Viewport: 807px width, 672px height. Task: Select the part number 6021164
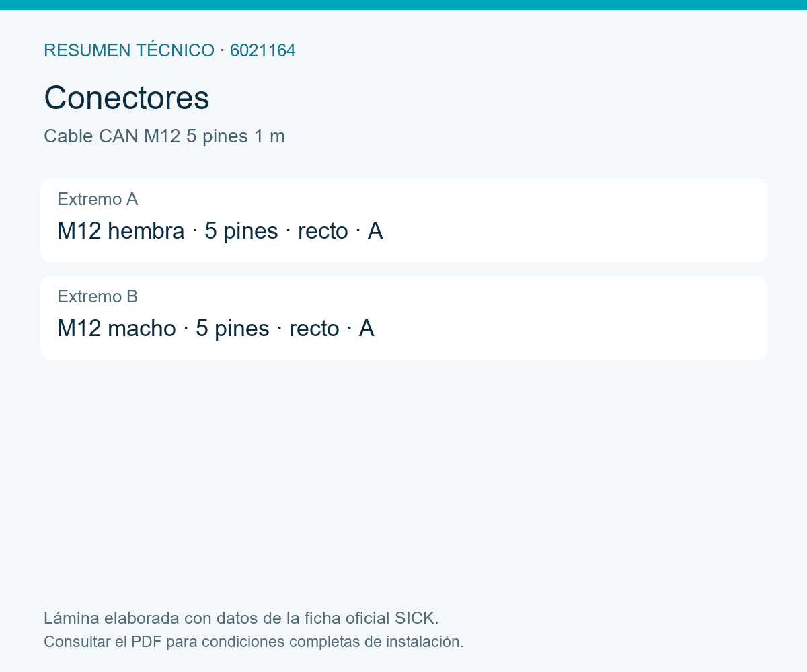click(263, 50)
